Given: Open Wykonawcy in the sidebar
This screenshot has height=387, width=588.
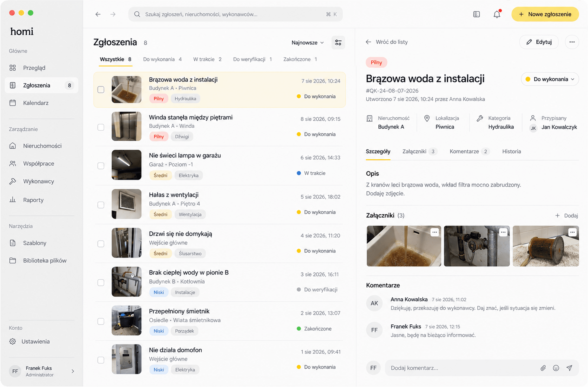Looking at the screenshot, I should [x=41, y=181].
